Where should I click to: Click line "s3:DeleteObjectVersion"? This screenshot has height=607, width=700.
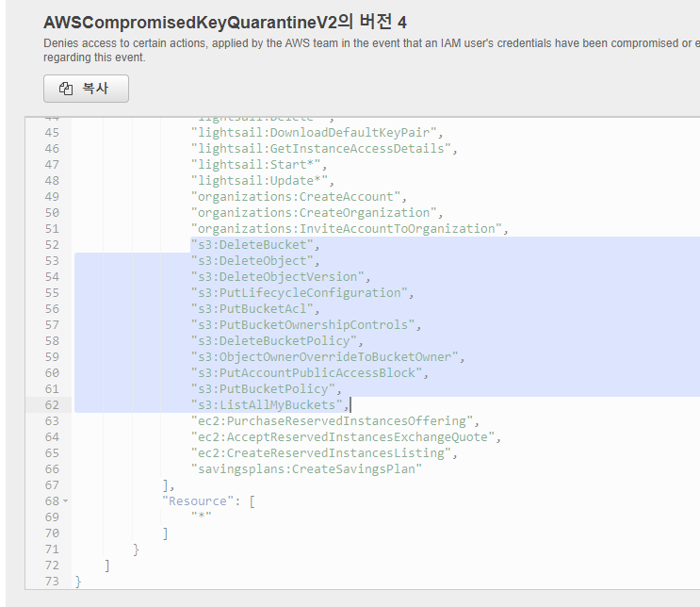coord(281,277)
